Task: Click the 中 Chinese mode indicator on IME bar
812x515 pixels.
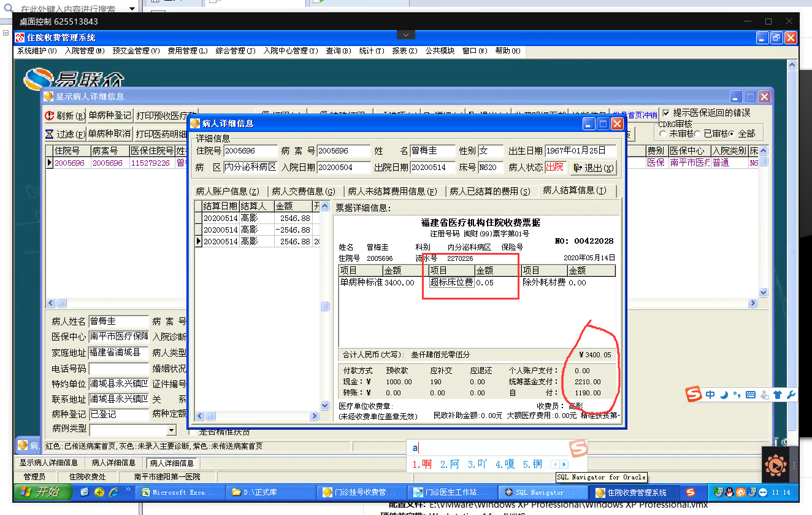Action: [710, 395]
